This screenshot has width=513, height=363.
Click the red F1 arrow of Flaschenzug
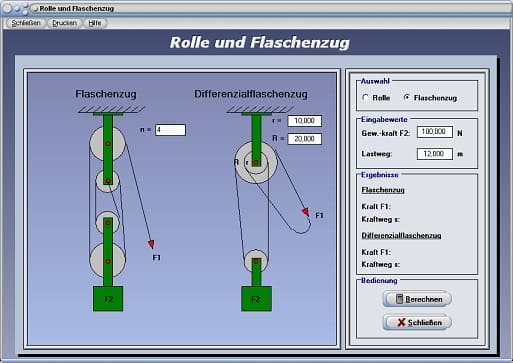coord(151,244)
